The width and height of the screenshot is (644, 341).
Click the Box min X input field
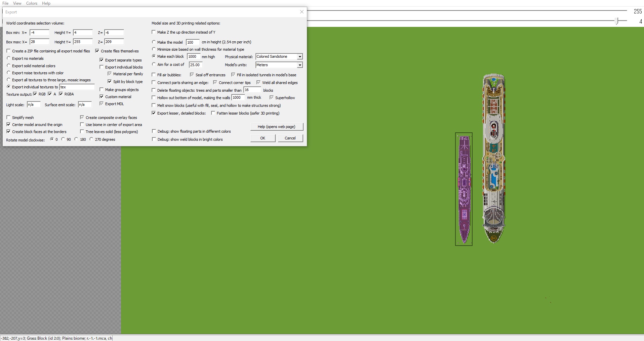point(39,33)
